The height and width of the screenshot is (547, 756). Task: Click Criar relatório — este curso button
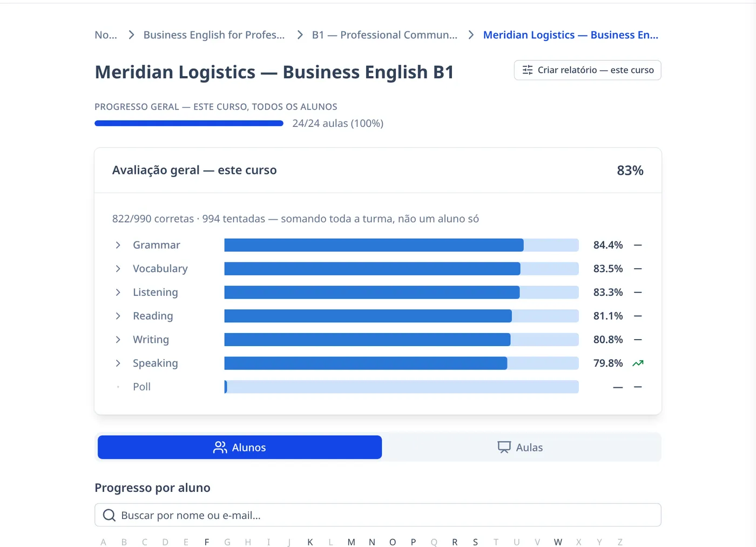(x=588, y=70)
